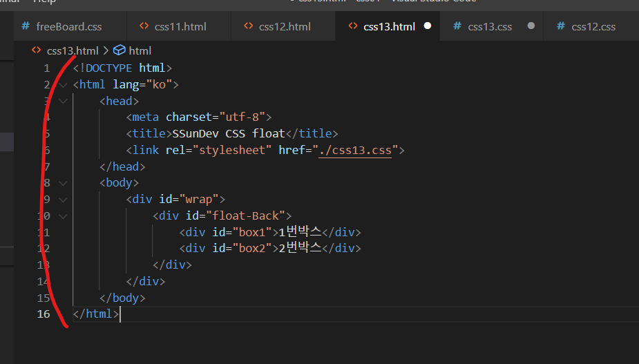639x364 pixels.
Task: Collapse the html element fold on line 2
Action: pos(63,85)
